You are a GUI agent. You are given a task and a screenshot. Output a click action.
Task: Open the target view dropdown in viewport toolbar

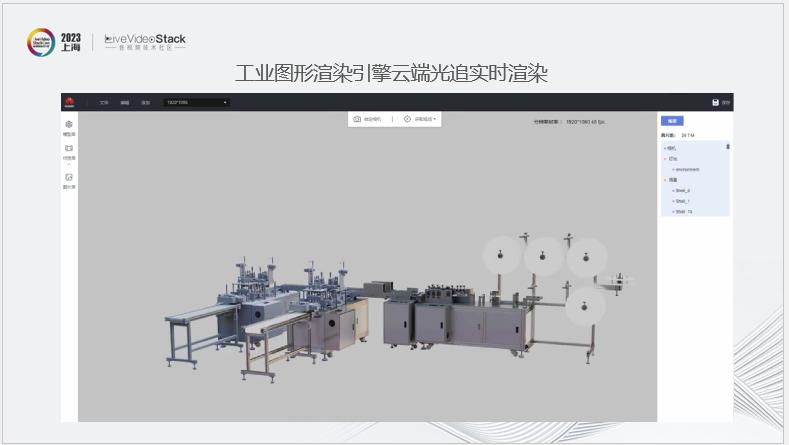420,119
